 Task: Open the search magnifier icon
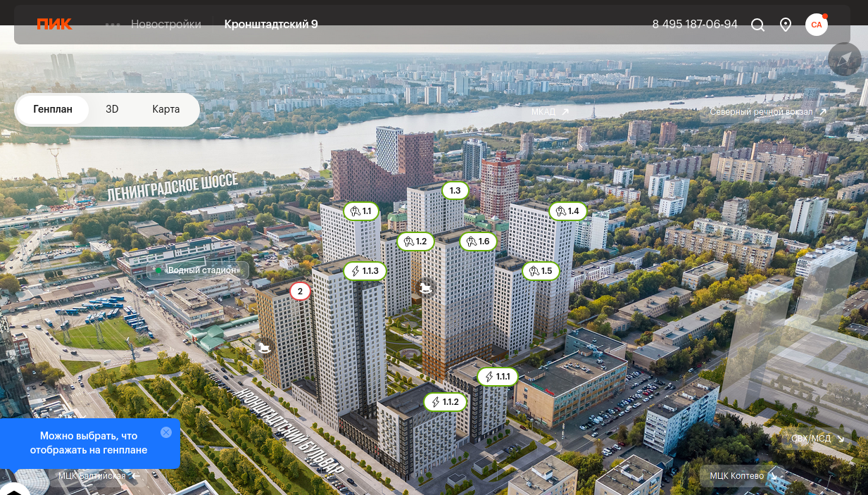[x=757, y=25]
